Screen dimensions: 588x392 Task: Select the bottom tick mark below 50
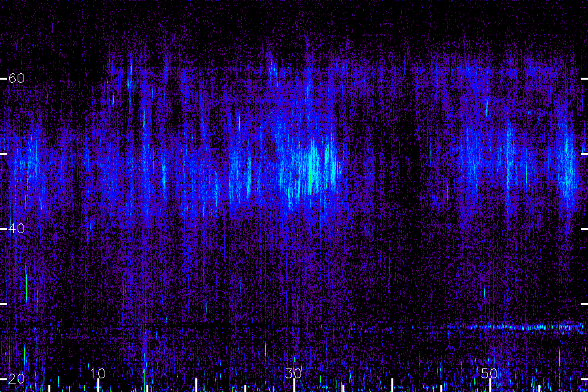[490, 385]
